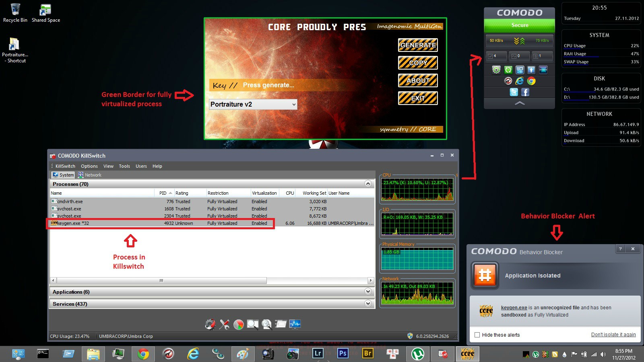
Task: Click the tasks counter showing 4 in Comodo widget
Action: point(496,56)
